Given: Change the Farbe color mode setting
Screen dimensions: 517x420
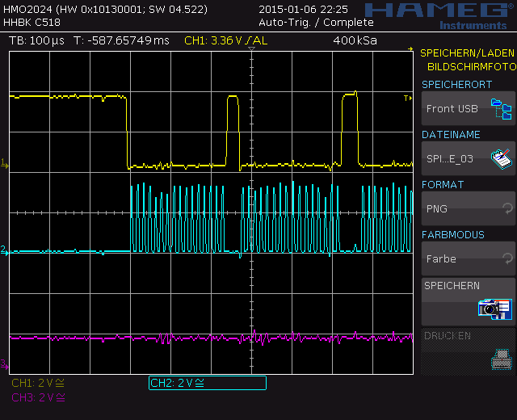Looking at the screenshot, I should pyautogui.click(x=469, y=258).
